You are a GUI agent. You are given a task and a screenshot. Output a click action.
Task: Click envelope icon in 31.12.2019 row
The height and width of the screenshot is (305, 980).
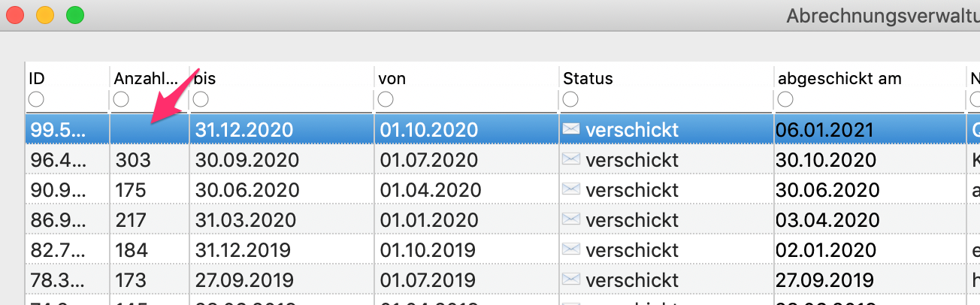pos(571,249)
